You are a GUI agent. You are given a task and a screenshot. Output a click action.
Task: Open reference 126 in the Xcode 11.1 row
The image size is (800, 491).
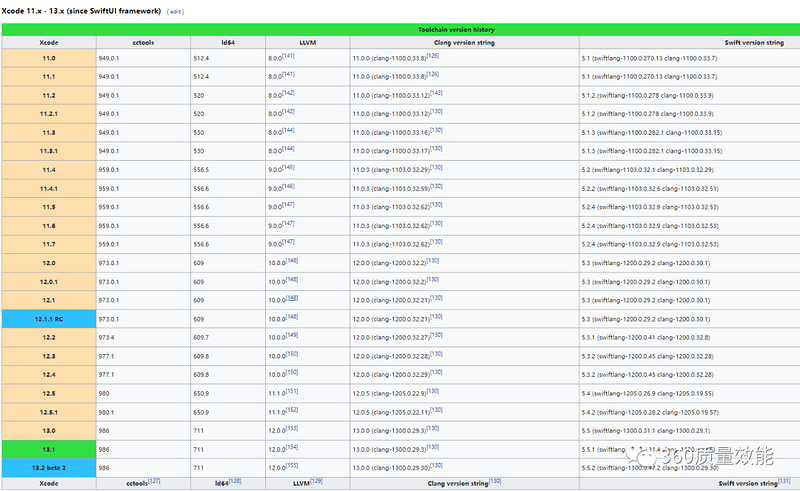[x=434, y=73]
